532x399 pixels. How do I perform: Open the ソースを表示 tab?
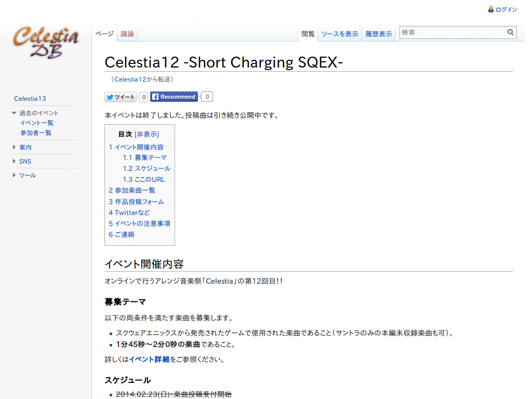[340, 34]
